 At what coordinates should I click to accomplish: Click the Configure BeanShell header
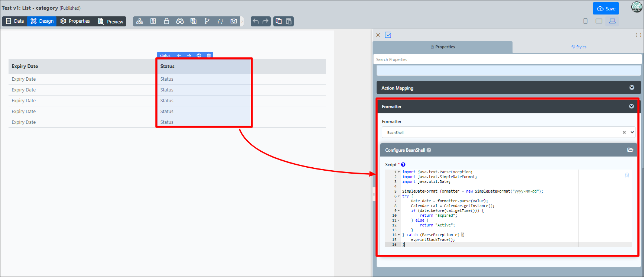point(508,150)
